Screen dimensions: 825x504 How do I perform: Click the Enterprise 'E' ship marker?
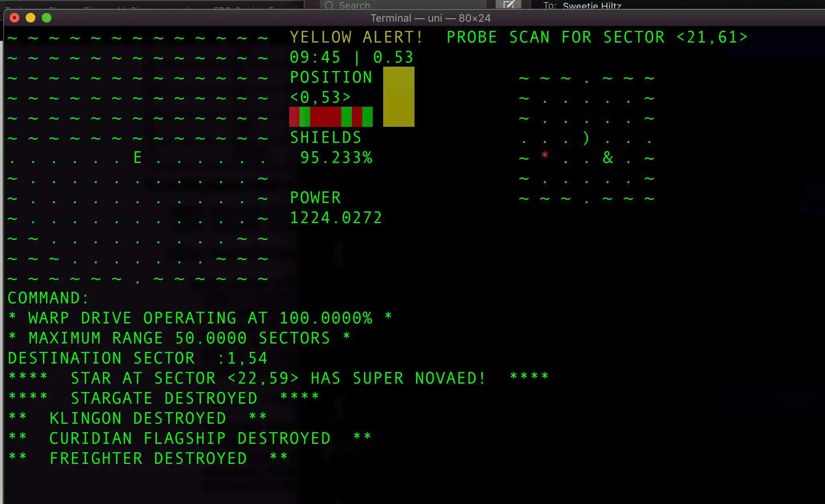point(137,158)
